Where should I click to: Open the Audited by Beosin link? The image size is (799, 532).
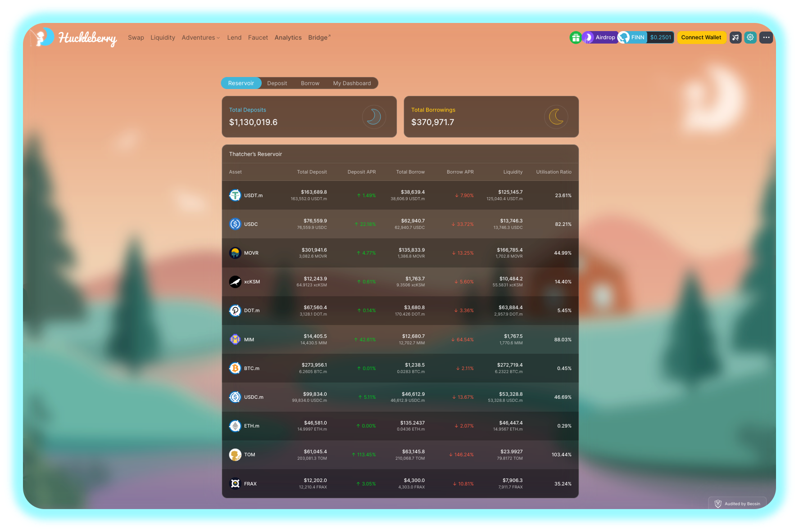point(738,504)
